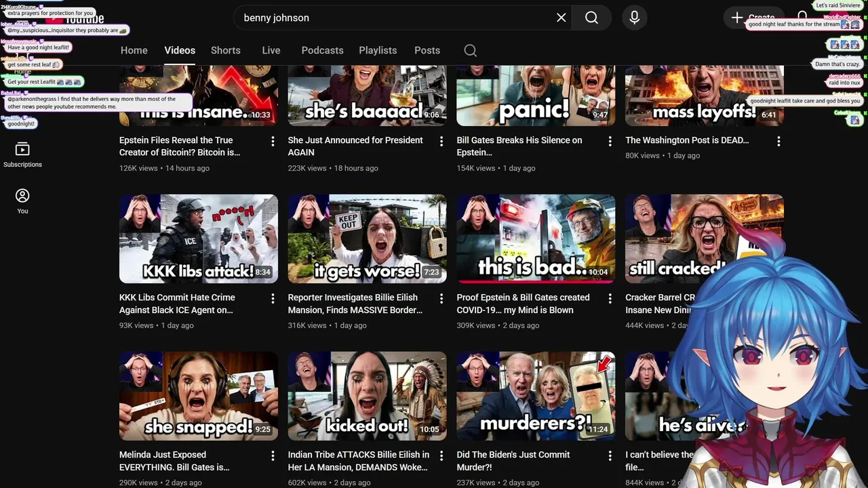Click '80K views • 1 day ago' text
Viewport: 868px width, 488px height.
(x=663, y=155)
